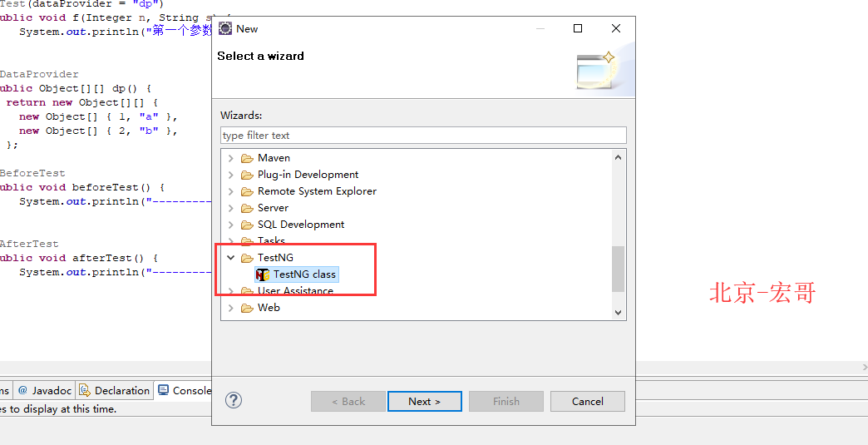868x445 pixels.
Task: Expand the Server folder node
Action: tap(231, 208)
